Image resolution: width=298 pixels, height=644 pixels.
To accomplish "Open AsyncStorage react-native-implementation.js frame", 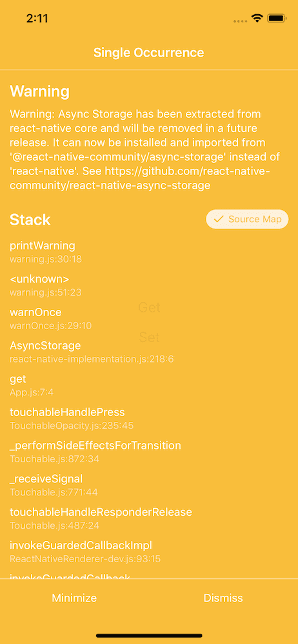I will [149, 352].
